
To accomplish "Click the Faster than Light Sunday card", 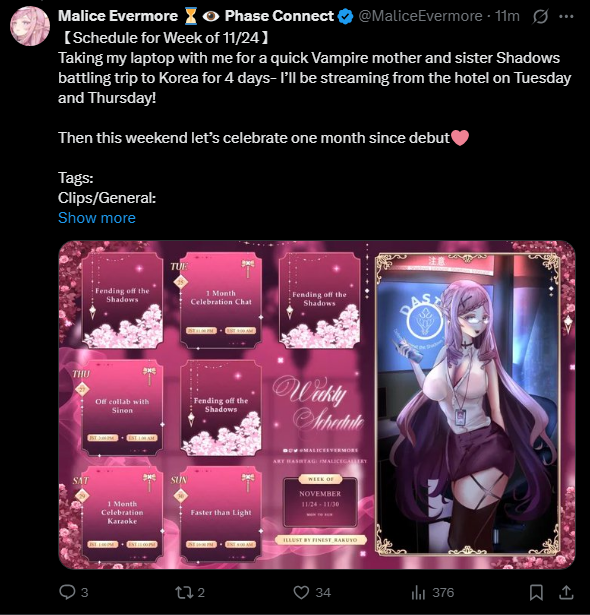I will click(221, 514).
